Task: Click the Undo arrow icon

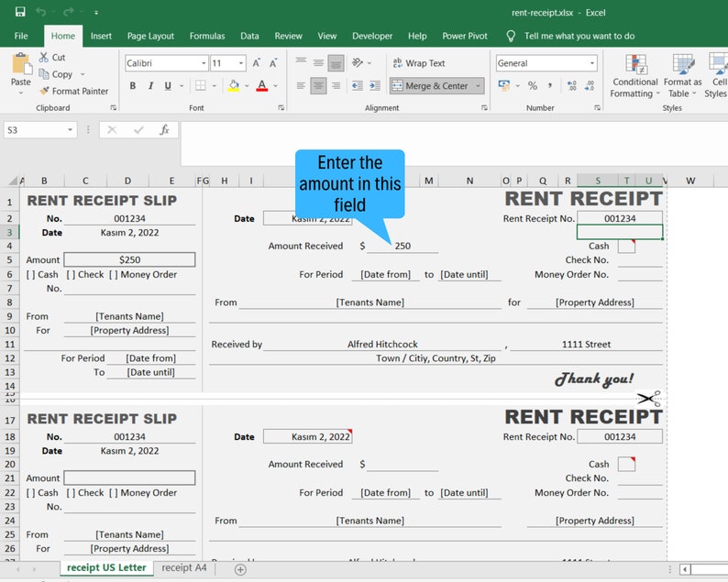Action: [41, 12]
